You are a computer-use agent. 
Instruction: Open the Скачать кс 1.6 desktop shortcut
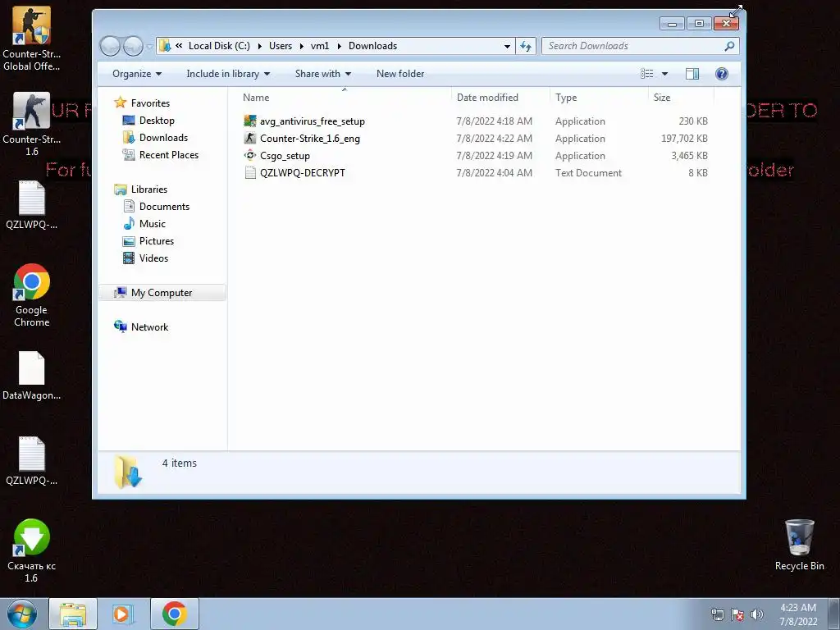tap(32, 550)
